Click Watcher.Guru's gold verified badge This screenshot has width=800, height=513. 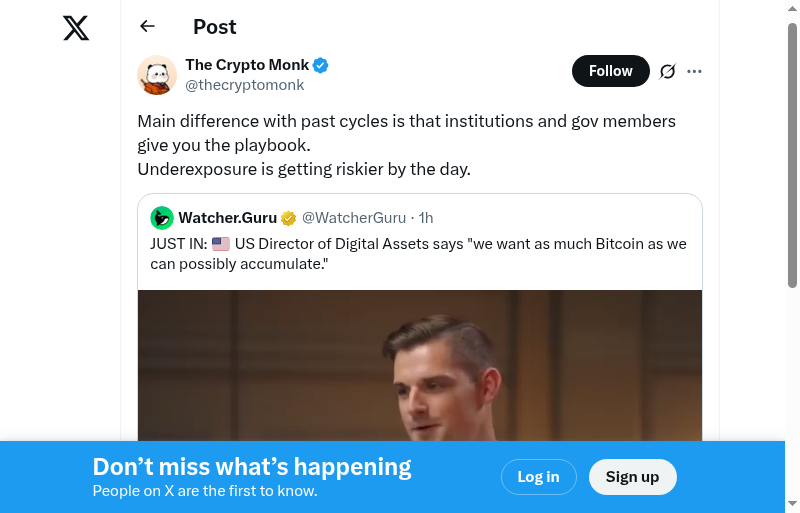pyautogui.click(x=289, y=218)
